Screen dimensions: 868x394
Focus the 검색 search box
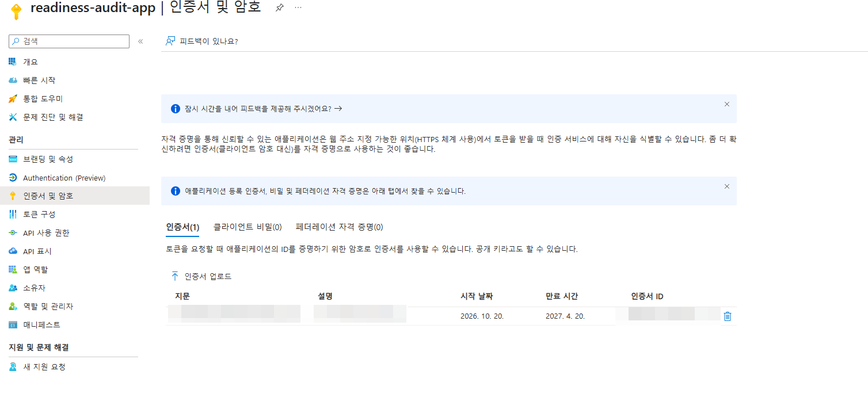coord(69,41)
